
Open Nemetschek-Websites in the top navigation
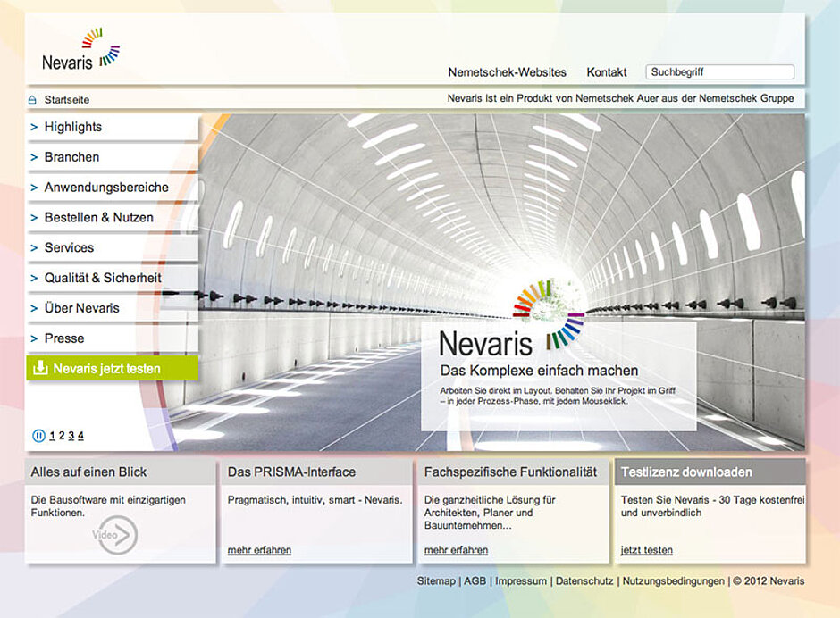pos(507,72)
